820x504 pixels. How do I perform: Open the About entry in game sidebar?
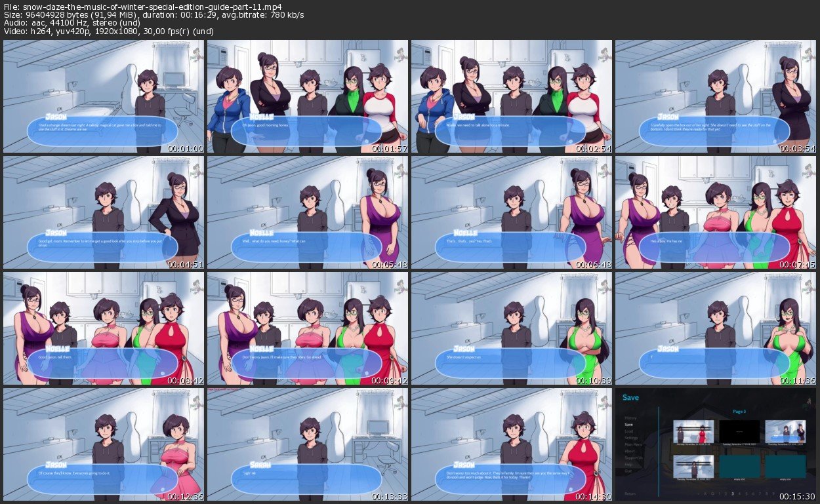[x=629, y=451]
